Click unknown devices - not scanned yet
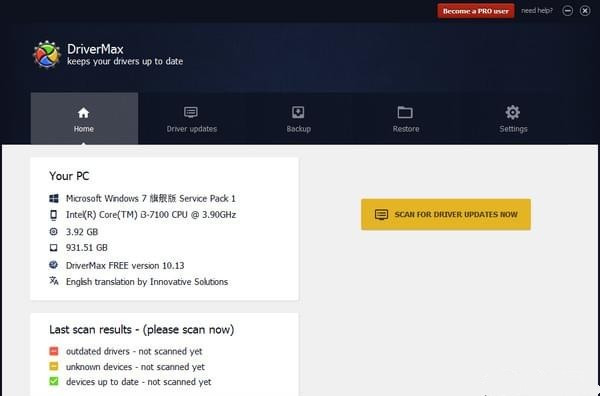The height and width of the screenshot is (396, 600). 135,367
